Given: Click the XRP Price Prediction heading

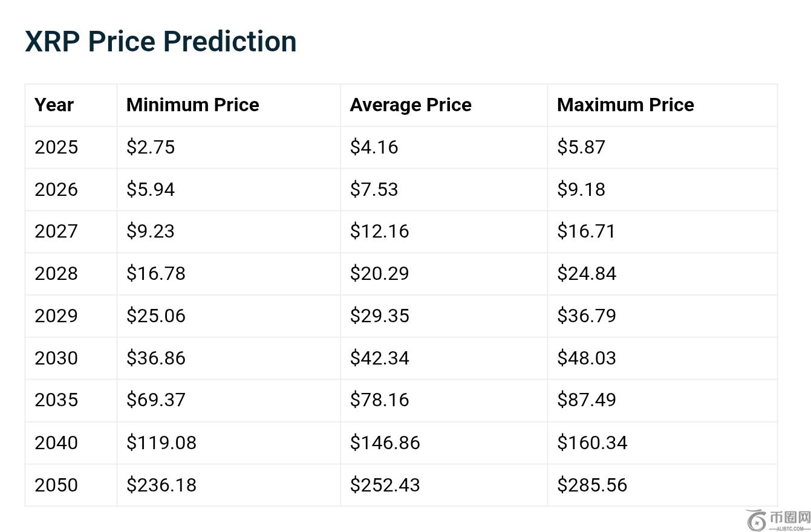Looking at the screenshot, I should pyautogui.click(x=161, y=42).
